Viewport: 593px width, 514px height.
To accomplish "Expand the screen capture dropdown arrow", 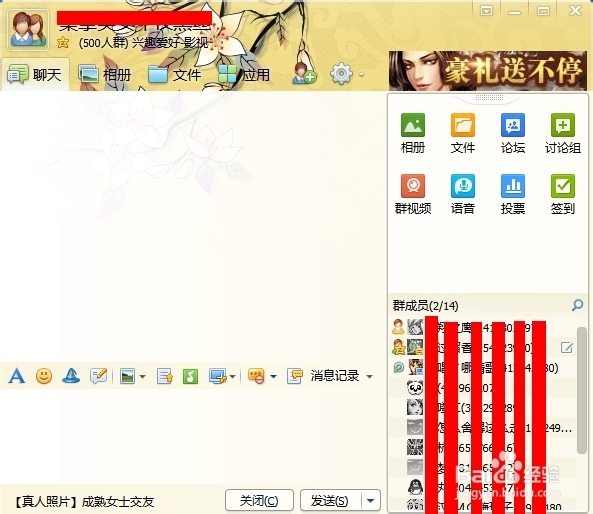I will tap(233, 377).
